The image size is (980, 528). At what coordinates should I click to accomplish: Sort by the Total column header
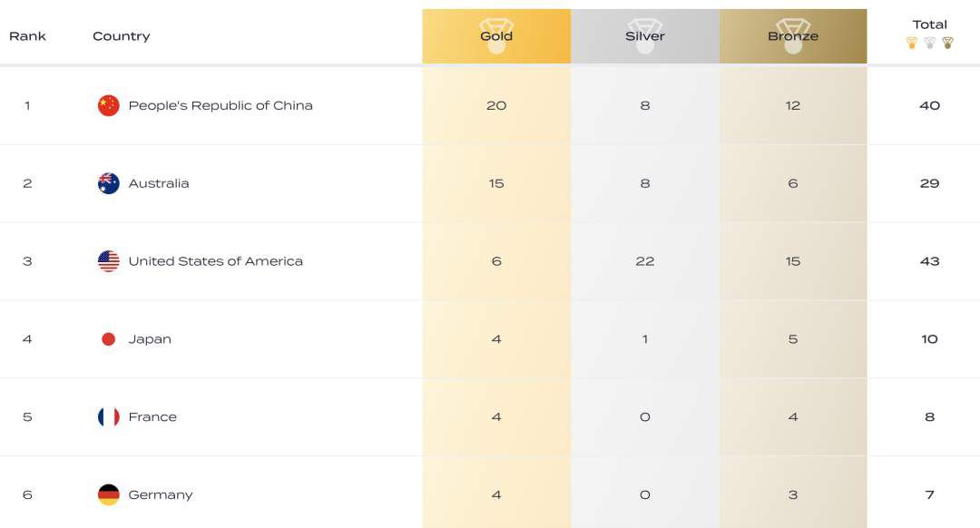click(x=929, y=24)
